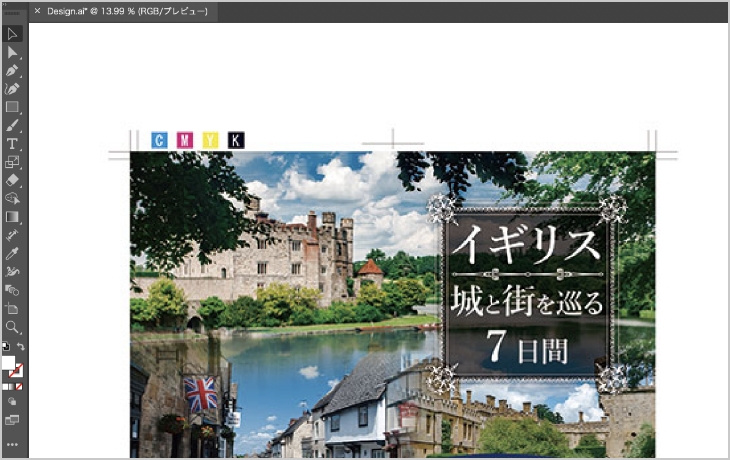Select the Eraser tool

(x=12, y=180)
